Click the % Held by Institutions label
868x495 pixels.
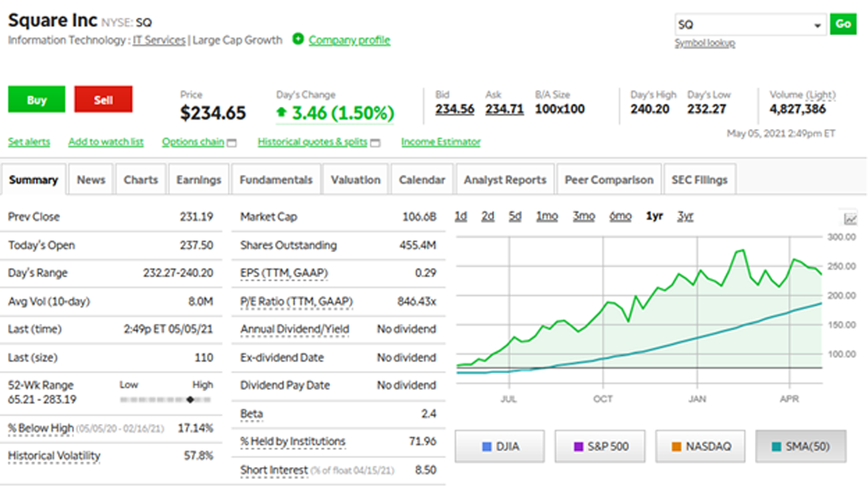pos(293,442)
